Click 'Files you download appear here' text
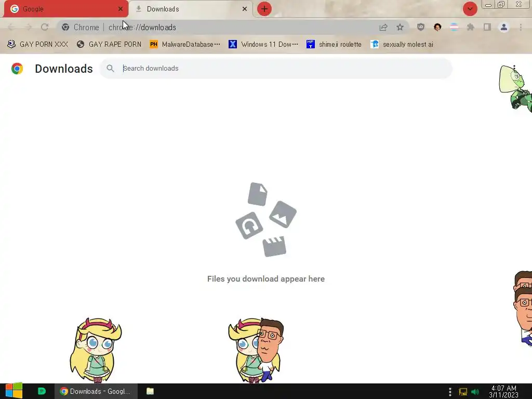Viewport: 532px width, 399px height. click(x=266, y=279)
